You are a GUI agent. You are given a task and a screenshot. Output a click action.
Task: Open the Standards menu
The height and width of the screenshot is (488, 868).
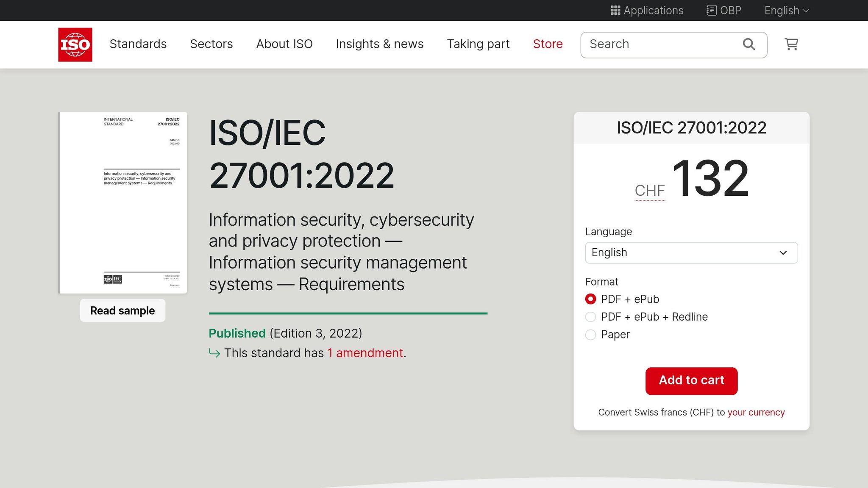[x=138, y=44]
